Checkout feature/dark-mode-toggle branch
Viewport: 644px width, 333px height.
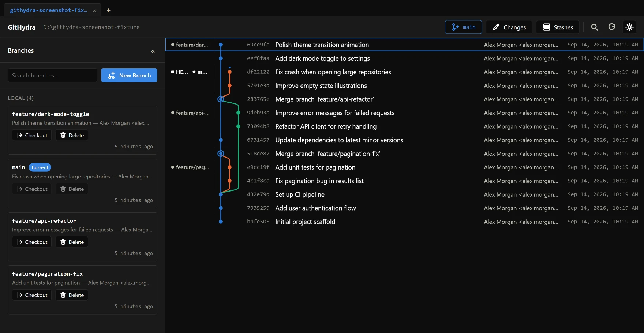point(32,135)
